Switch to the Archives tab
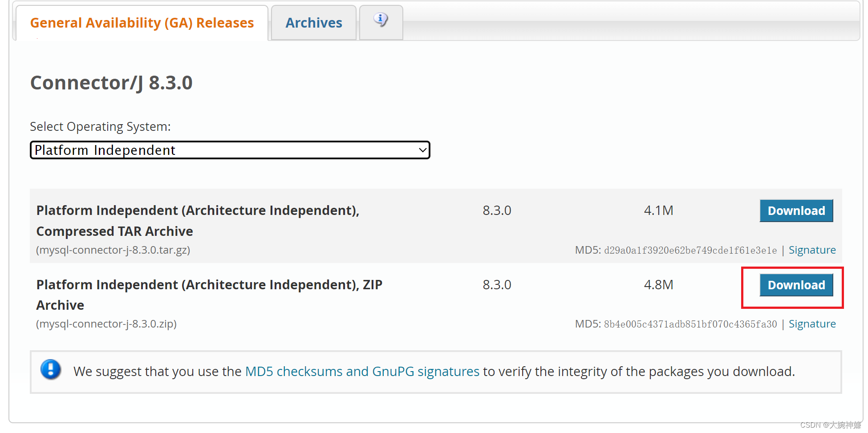Viewport: 868px width, 433px height. (x=313, y=22)
